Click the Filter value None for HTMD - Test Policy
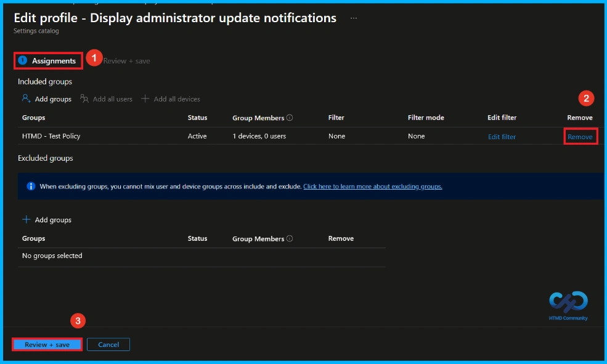 (337, 136)
